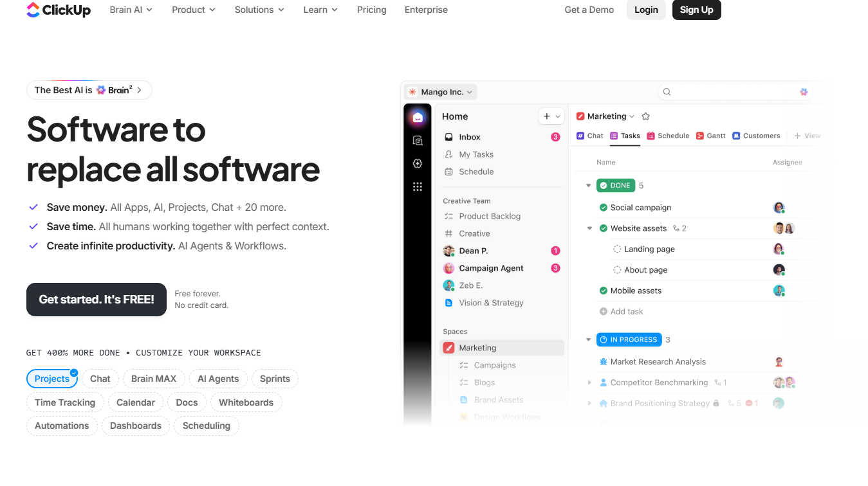Toggle the Social campaign done checkmark
This screenshot has height=486, width=868.
(603, 208)
